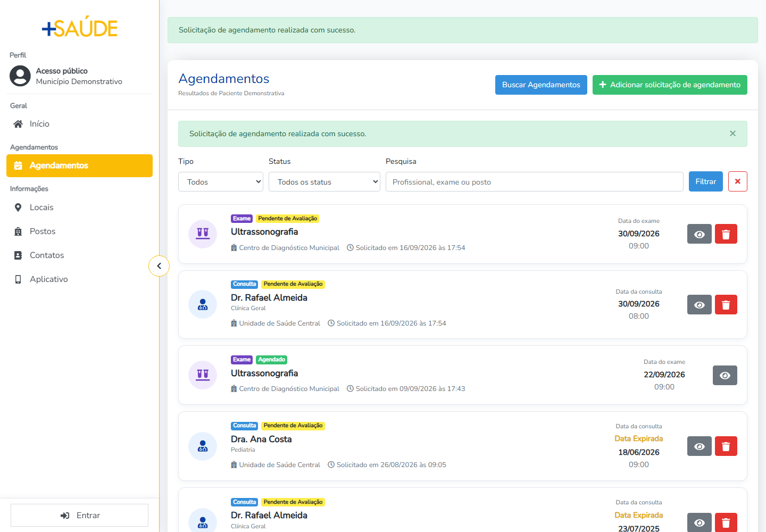View Dr. Rafael Almeida appointment dated 30/09/2026
Image resolution: width=766 pixels, height=532 pixels.
point(700,305)
